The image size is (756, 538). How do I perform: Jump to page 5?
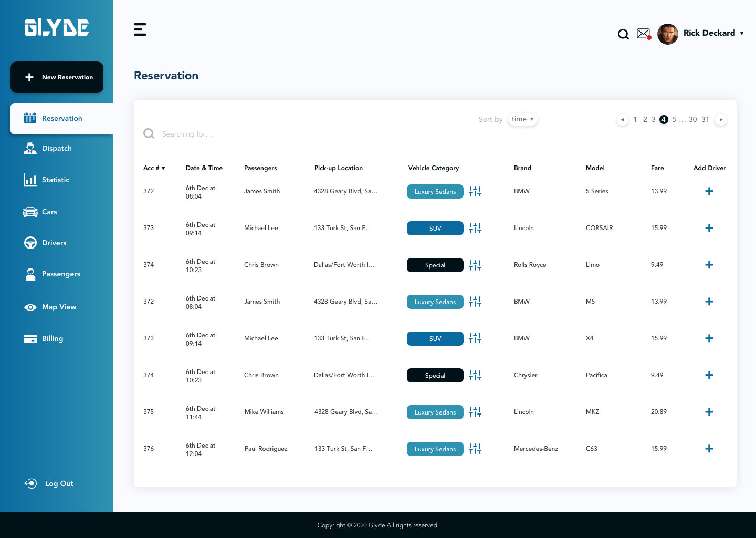click(674, 120)
